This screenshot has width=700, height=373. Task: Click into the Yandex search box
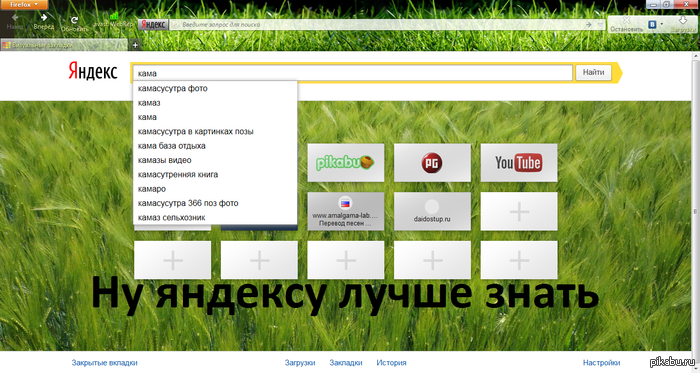(x=353, y=73)
